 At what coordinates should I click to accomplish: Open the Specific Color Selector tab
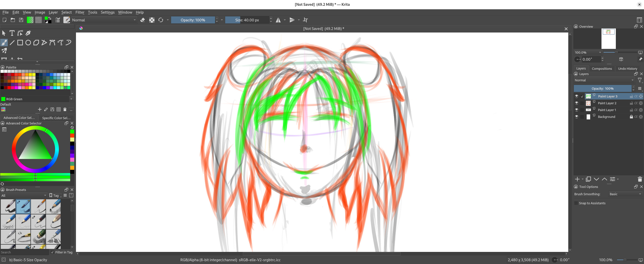(56, 118)
